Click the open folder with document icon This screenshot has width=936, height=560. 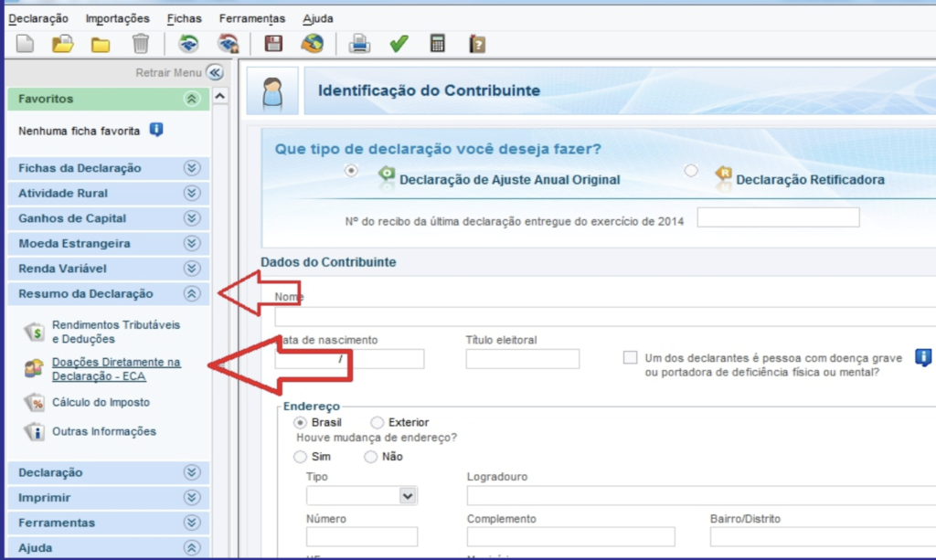coord(63,44)
